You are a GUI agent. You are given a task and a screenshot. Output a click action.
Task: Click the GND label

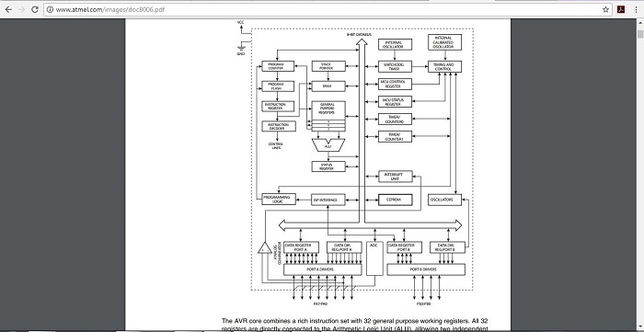pos(241,53)
